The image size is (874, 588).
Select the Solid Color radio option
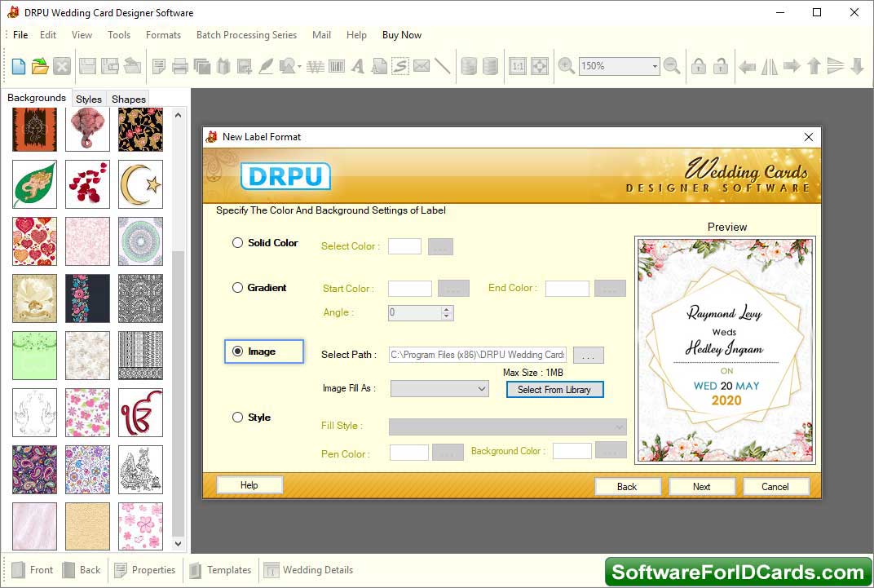[237, 242]
